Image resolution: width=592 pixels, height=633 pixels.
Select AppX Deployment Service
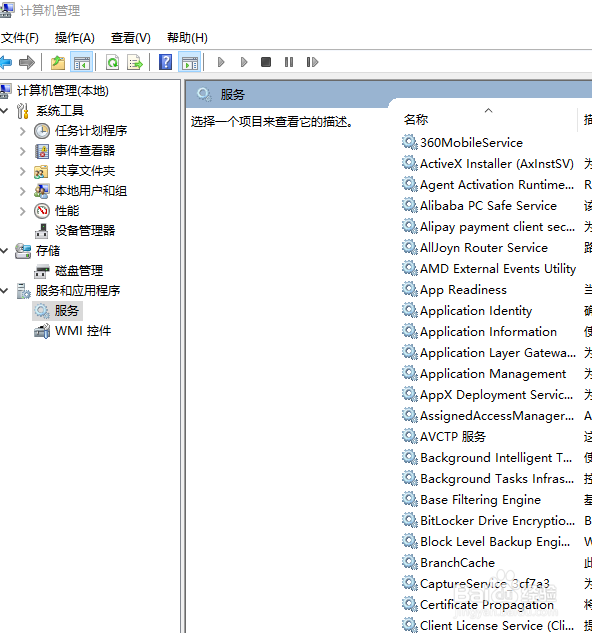tap(496, 394)
